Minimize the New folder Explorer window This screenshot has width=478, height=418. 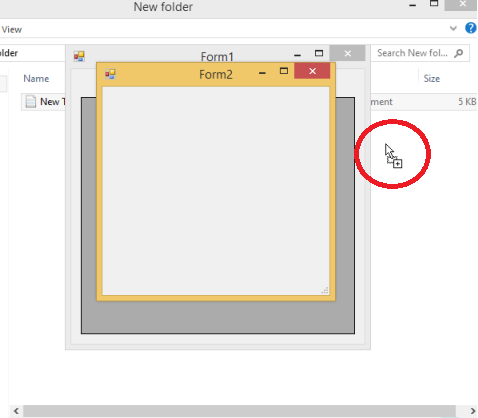[x=412, y=5]
